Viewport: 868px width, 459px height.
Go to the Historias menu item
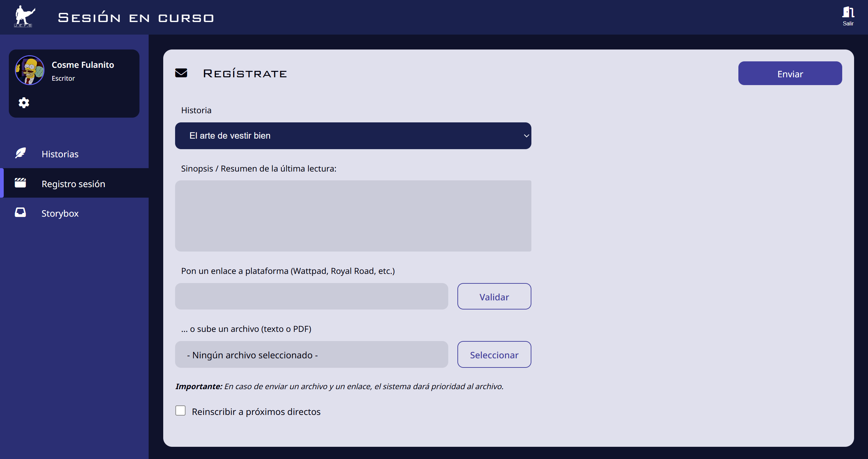point(60,154)
